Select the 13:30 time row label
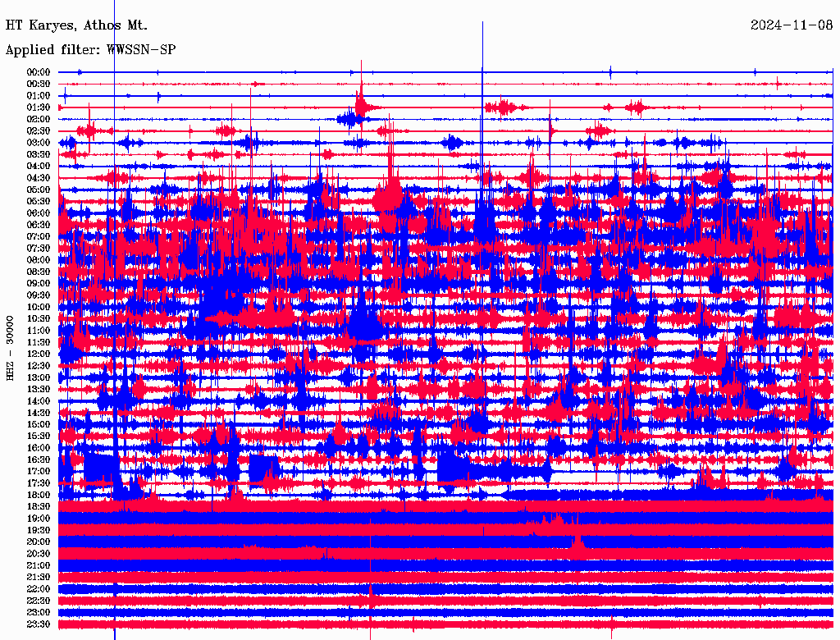The height and width of the screenshot is (640, 840). [x=39, y=389]
